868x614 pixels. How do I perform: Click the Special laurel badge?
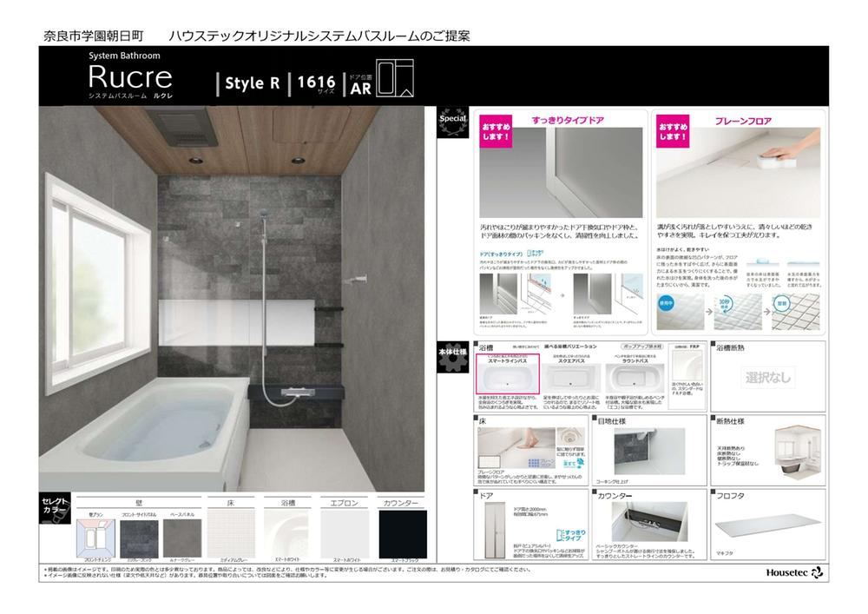point(453,122)
